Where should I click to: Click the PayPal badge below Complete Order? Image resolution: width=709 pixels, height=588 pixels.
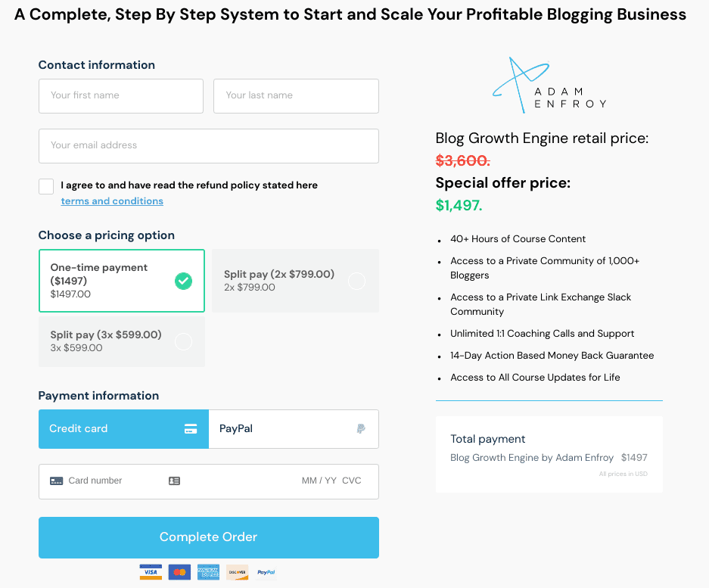point(266,572)
